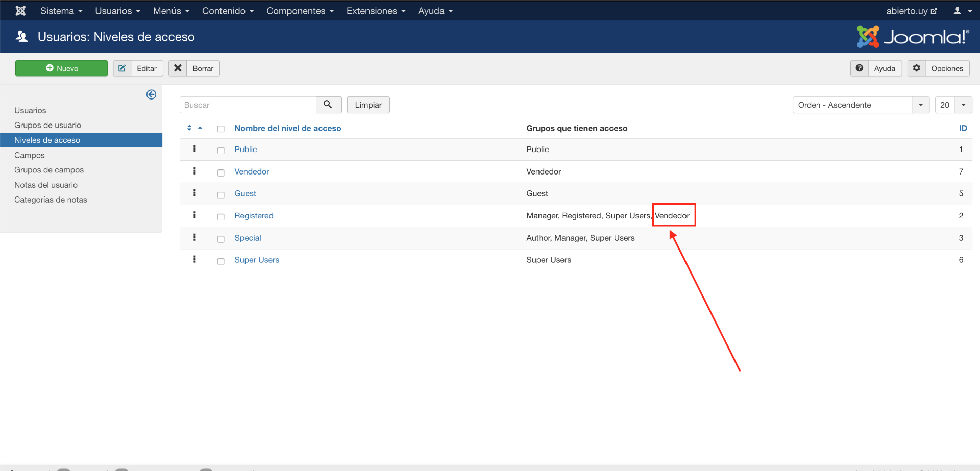Open the Extensiones menu
Screen dimensions: 980x471
[376, 11]
